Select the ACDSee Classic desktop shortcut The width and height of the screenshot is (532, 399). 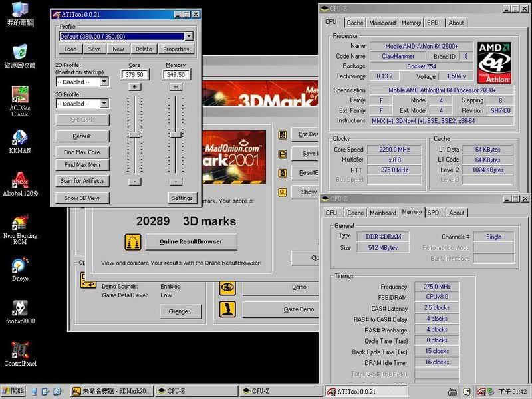20,102
